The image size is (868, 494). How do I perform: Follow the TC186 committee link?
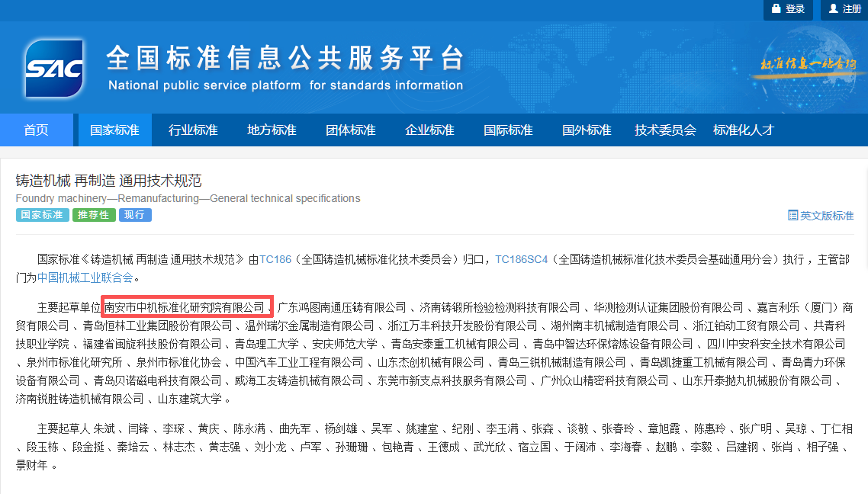pos(275,259)
